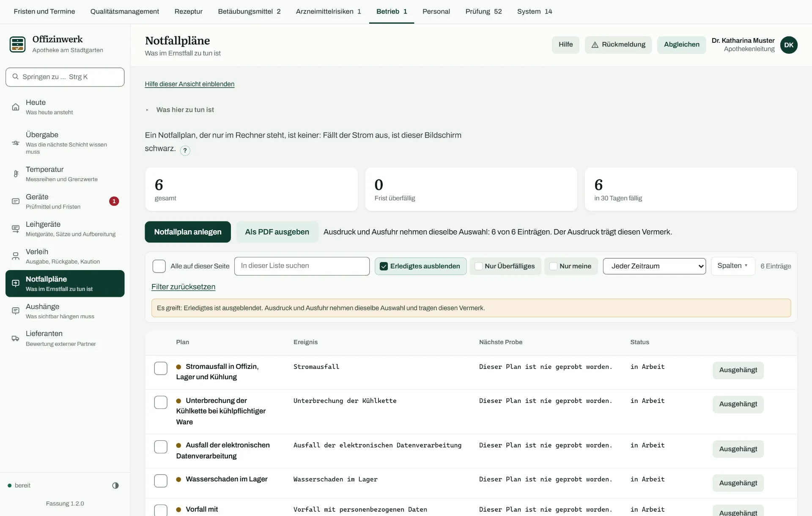Click the Temperatur thermometer icon
The width and height of the screenshot is (812, 516).
click(x=16, y=174)
